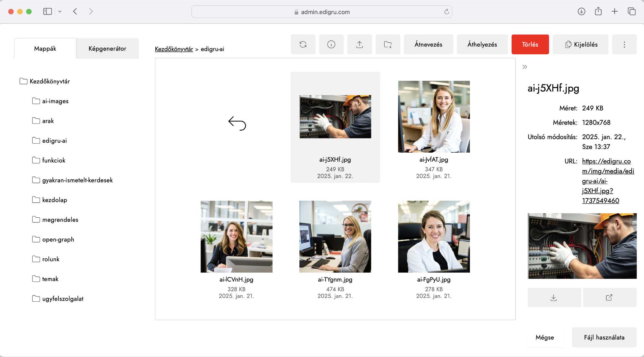Refresh the file list with the reload icon
644x357 pixels.
[303, 44]
